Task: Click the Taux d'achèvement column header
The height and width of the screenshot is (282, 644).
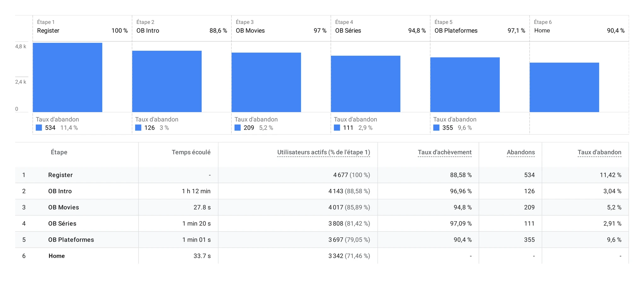Action: point(445,152)
